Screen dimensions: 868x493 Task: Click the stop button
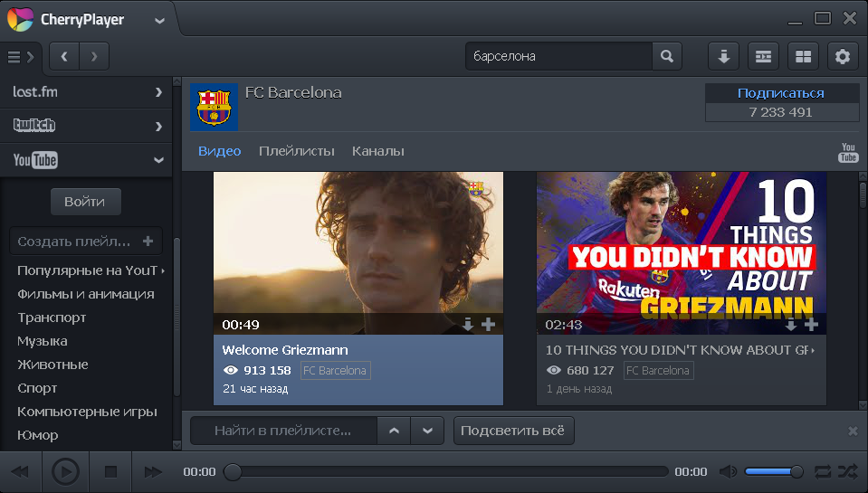coord(110,472)
